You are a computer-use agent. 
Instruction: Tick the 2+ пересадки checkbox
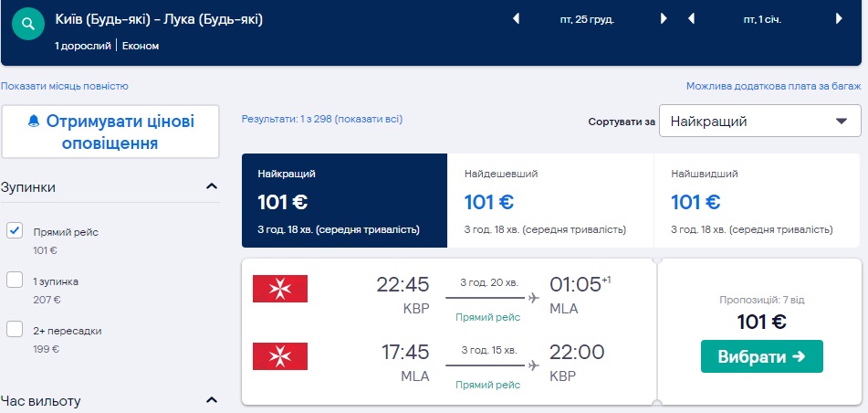(15, 330)
